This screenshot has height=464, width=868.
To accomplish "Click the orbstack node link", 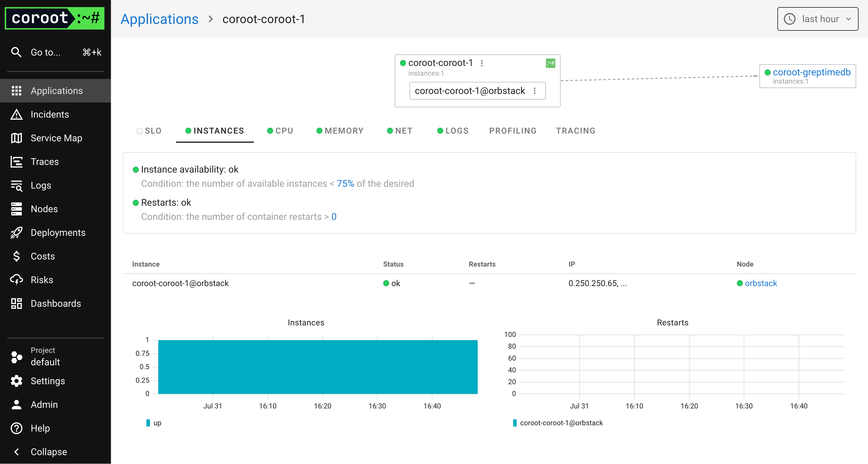I will (x=761, y=283).
